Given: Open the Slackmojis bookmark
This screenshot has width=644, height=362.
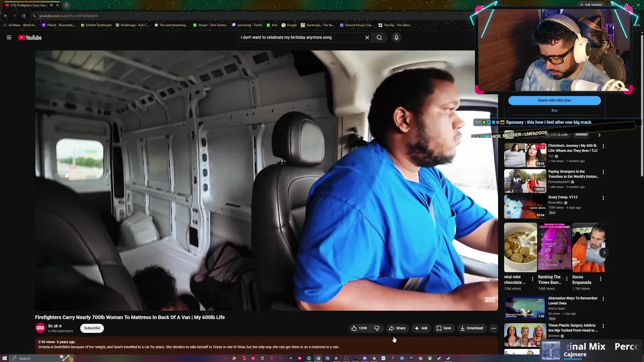Looking at the screenshot, I should point(318,25).
